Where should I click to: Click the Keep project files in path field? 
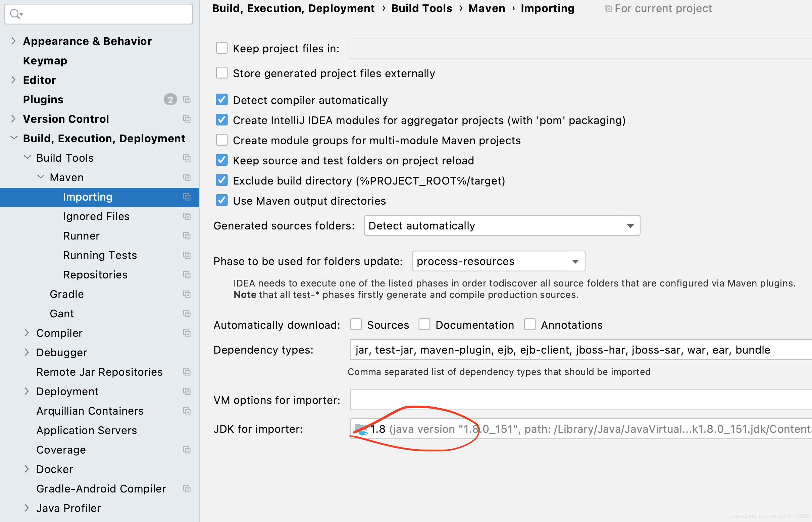tap(580, 49)
